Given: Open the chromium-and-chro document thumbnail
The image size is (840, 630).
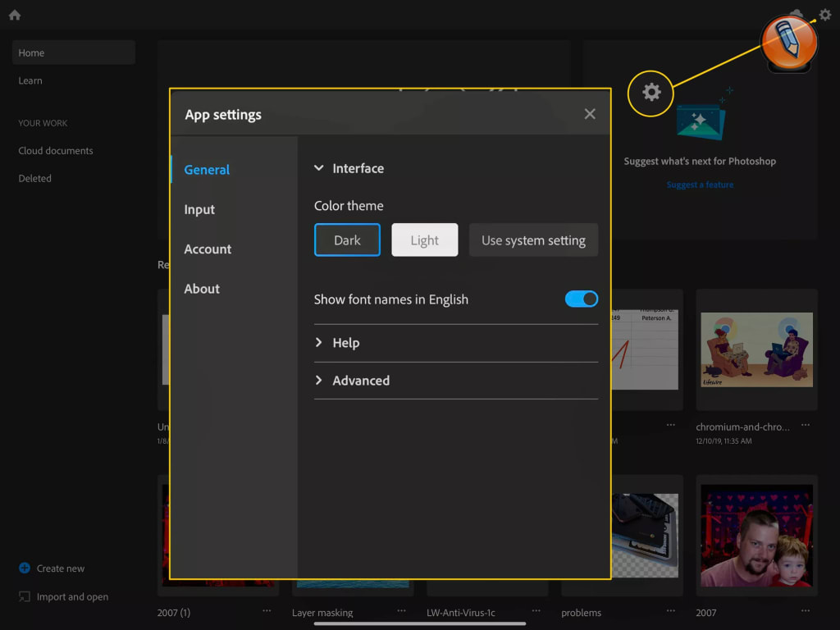Looking at the screenshot, I should click(756, 349).
